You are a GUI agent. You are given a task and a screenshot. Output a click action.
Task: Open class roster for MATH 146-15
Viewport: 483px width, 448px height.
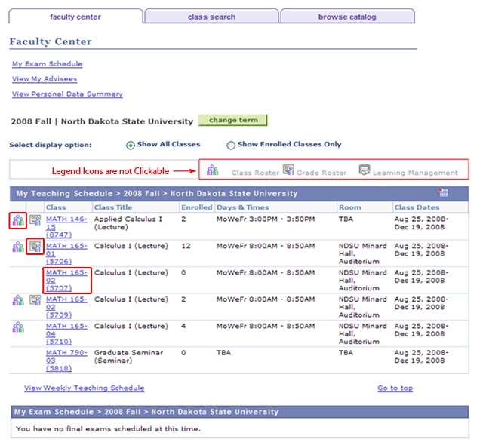[x=18, y=220]
